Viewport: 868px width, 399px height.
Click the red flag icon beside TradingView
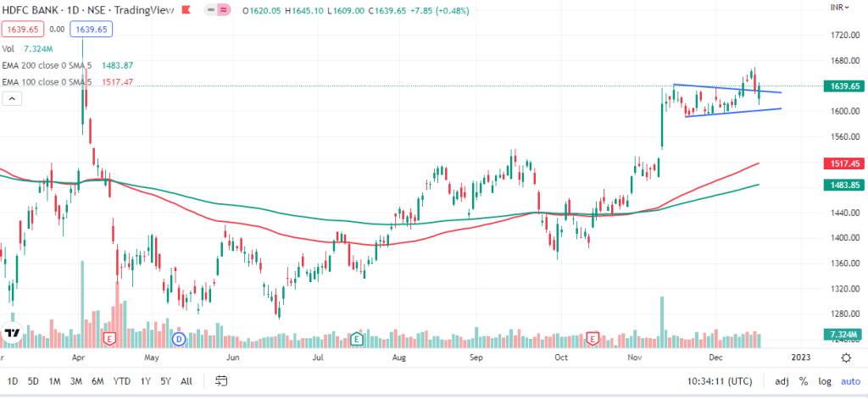coord(225,10)
